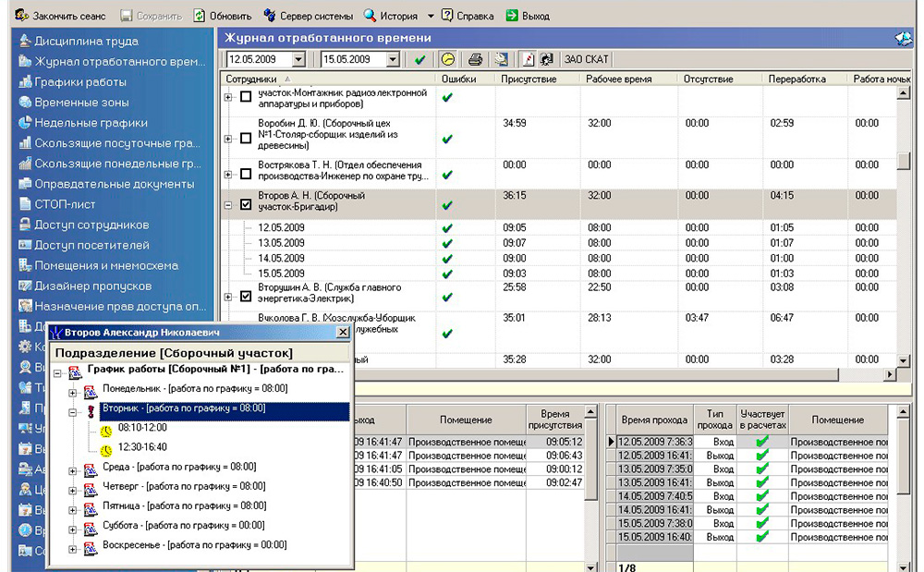The width and height of the screenshot is (924, 572).
Task: Expand the Вторушин А. В. row
Action: pyautogui.click(x=228, y=298)
